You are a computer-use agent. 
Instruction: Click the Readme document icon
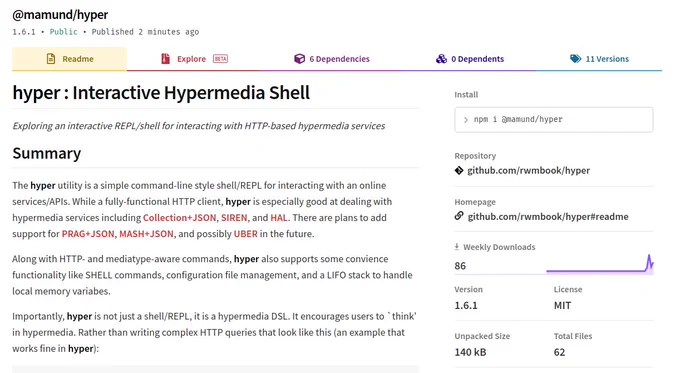tap(51, 59)
